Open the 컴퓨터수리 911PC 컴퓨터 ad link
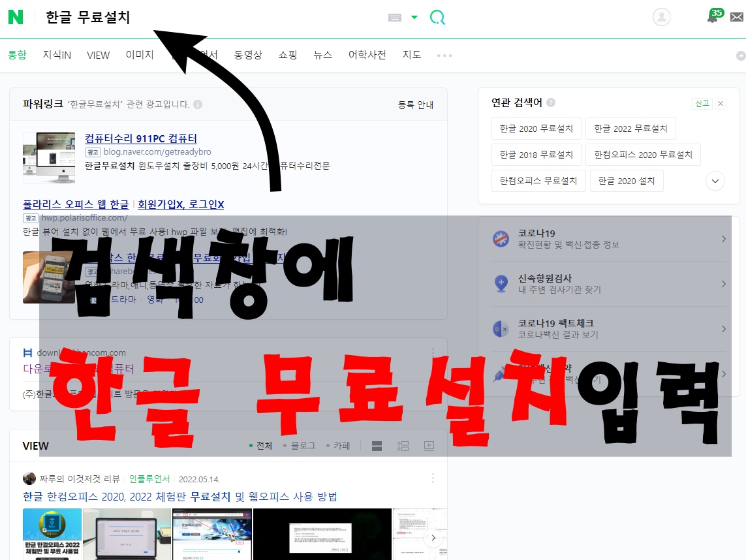Image resolution: width=746 pixels, height=560 pixels. (x=141, y=138)
